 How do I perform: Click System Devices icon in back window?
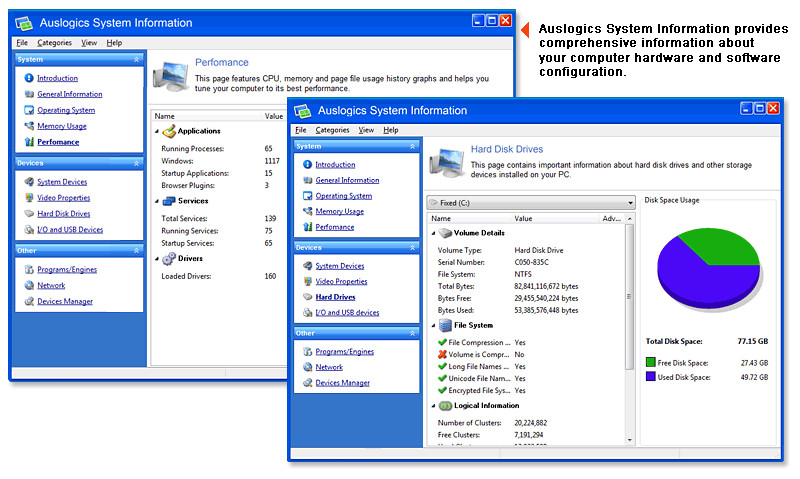coord(29,182)
